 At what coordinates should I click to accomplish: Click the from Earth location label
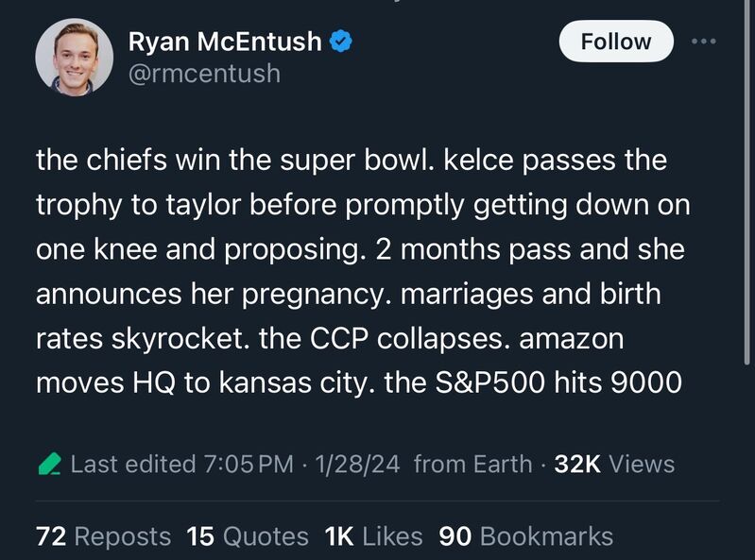tap(472, 465)
